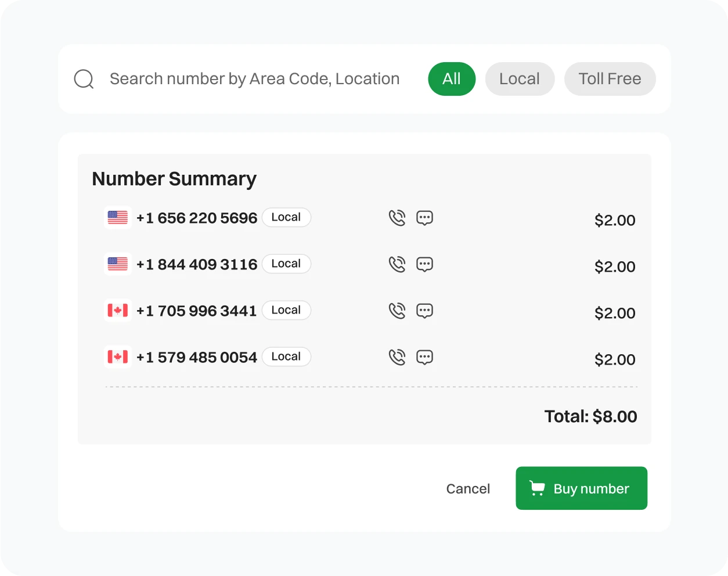Click the Cancel button
The image size is (728, 576).
pos(468,488)
